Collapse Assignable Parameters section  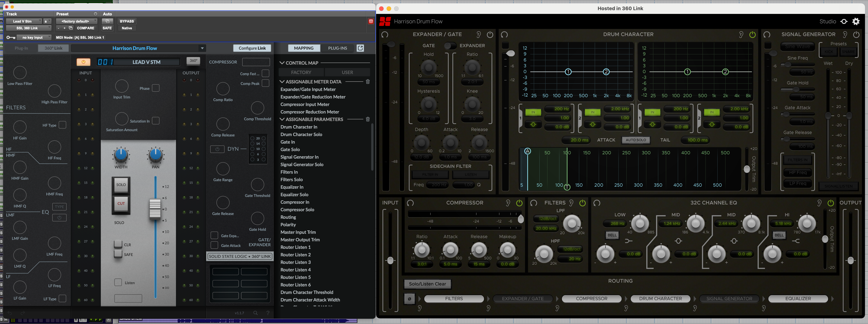[x=282, y=119]
